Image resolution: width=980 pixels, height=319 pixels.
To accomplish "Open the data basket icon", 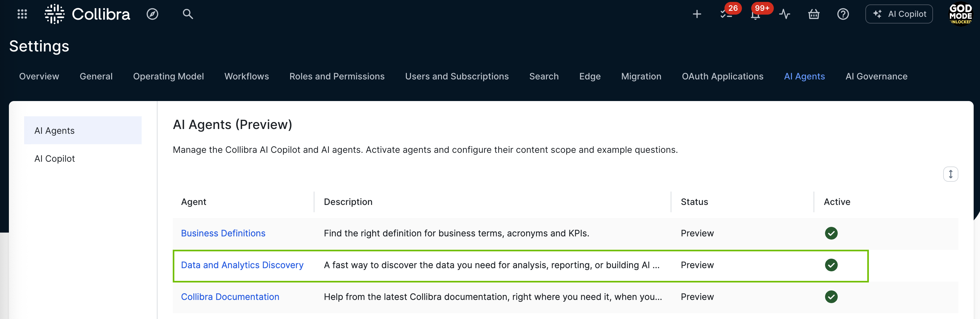I will [814, 14].
